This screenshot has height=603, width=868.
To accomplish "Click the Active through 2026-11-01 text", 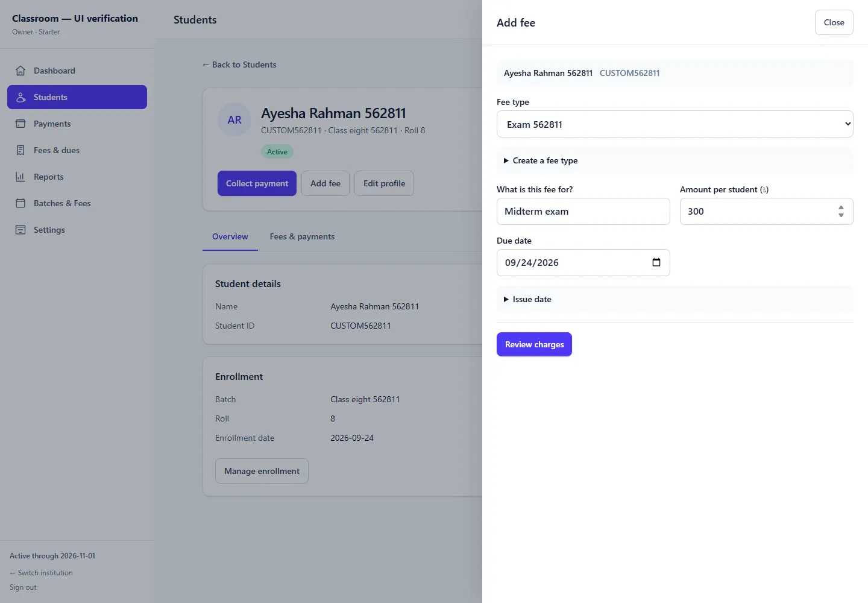I will [x=52, y=556].
